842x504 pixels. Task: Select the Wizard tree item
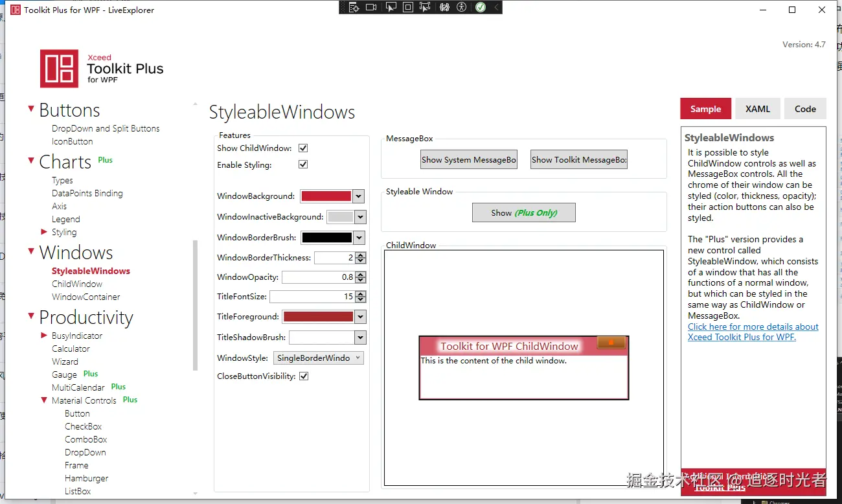click(x=65, y=361)
